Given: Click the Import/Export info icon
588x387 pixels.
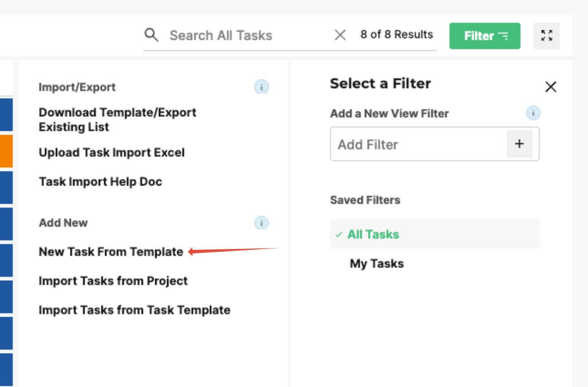Looking at the screenshot, I should pos(262,87).
